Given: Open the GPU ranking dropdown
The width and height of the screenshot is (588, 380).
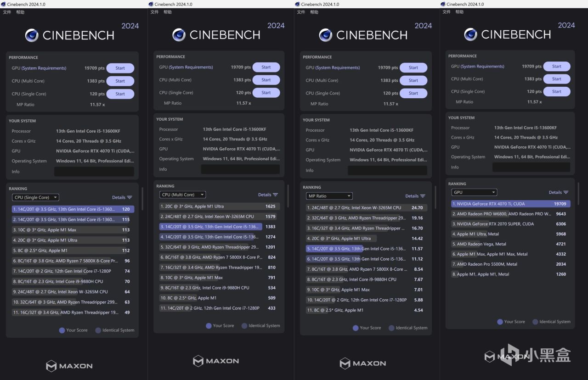Looking at the screenshot, I should pyautogui.click(x=474, y=192).
